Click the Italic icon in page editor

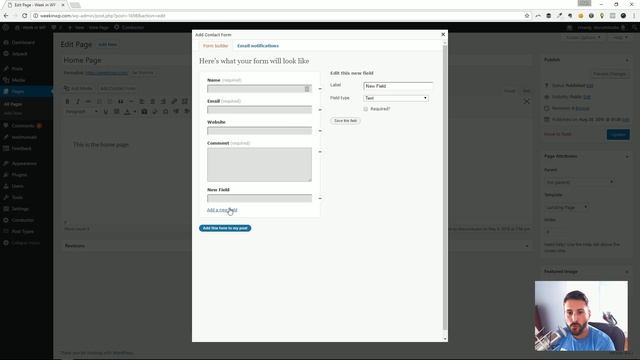tap(78, 101)
